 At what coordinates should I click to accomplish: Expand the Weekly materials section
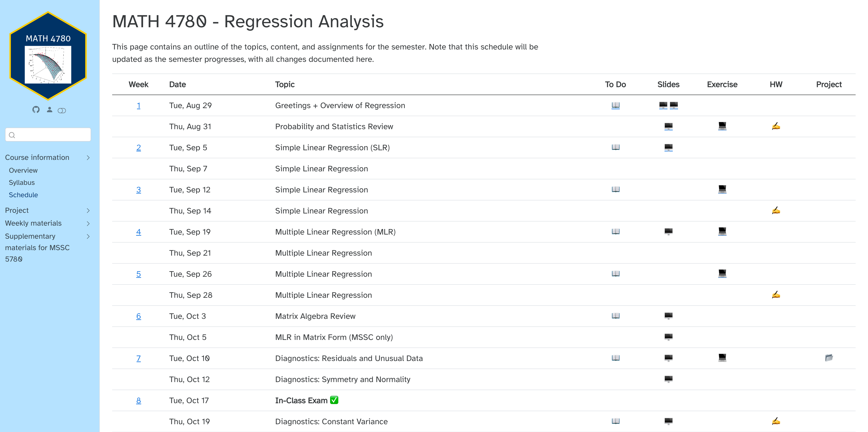point(88,223)
